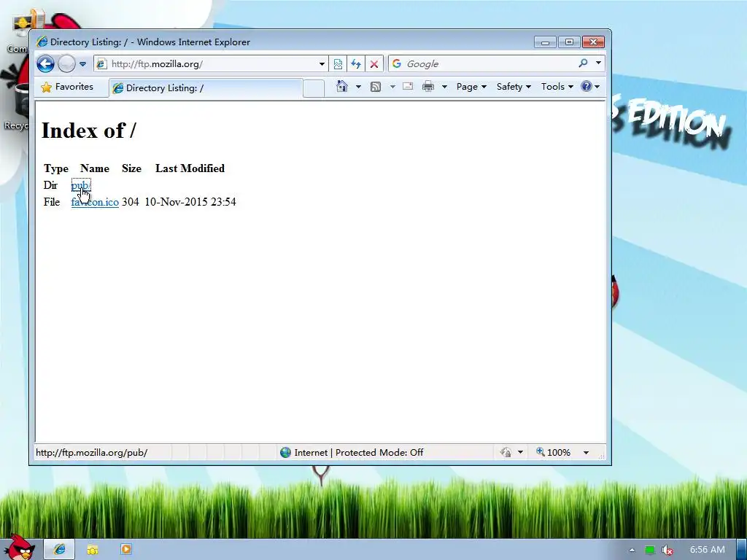747x560 pixels.
Task: Click the Size column header
Action: (x=131, y=168)
